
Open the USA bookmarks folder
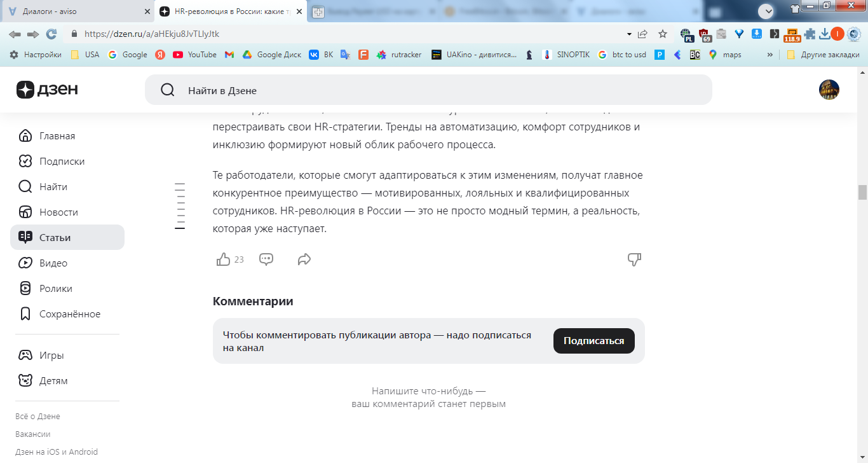[x=85, y=55]
